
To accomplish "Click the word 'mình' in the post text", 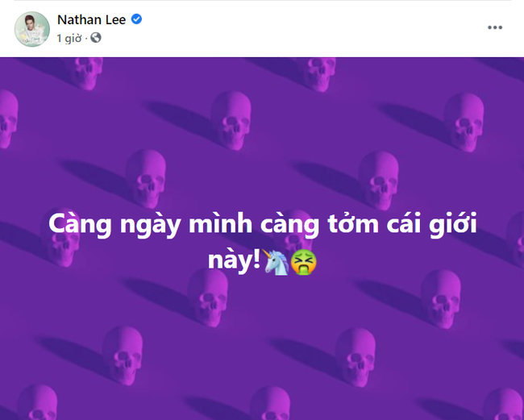I will click(x=220, y=223).
